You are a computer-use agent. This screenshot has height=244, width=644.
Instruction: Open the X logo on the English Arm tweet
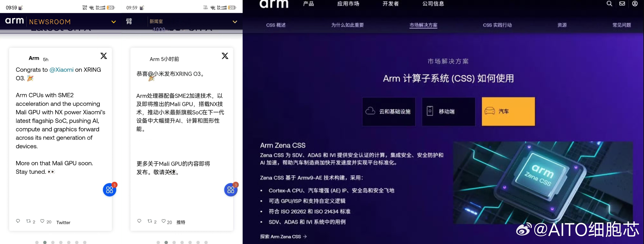104,56
